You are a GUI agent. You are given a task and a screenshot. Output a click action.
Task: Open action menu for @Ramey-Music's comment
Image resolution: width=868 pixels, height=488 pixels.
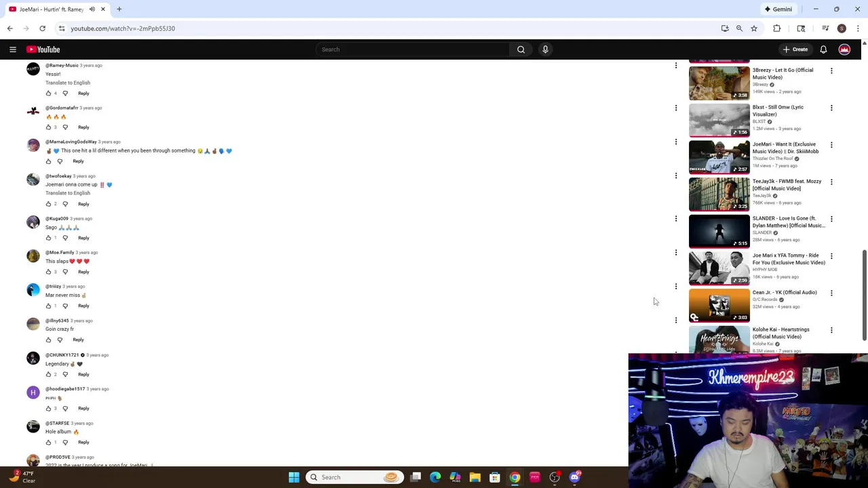tap(675, 66)
